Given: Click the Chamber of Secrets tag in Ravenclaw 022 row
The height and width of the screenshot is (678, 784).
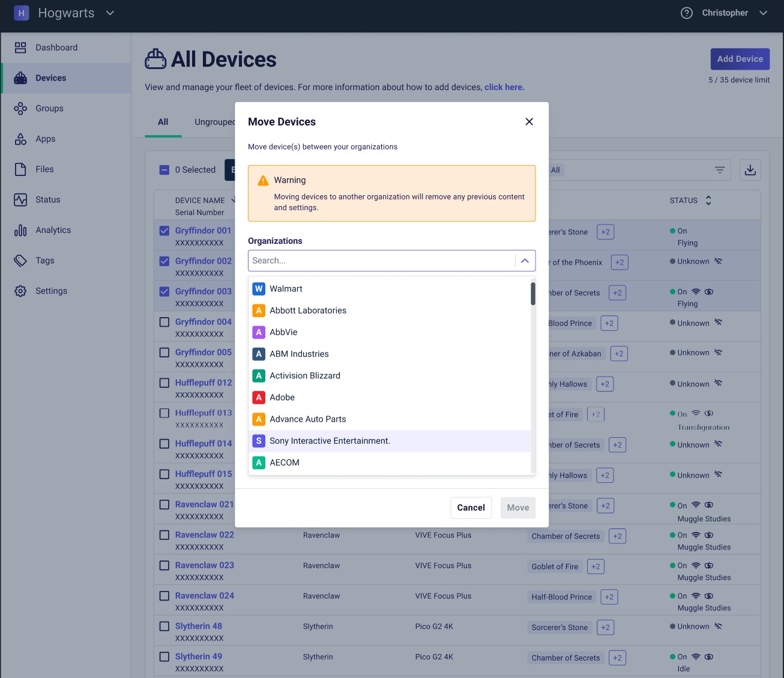Looking at the screenshot, I should (565, 536).
